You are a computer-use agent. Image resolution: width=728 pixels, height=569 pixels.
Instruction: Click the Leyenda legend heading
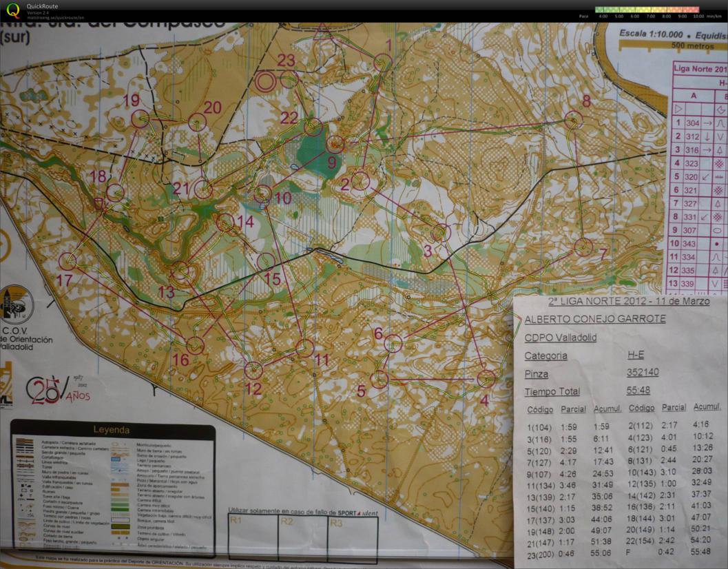click(112, 430)
